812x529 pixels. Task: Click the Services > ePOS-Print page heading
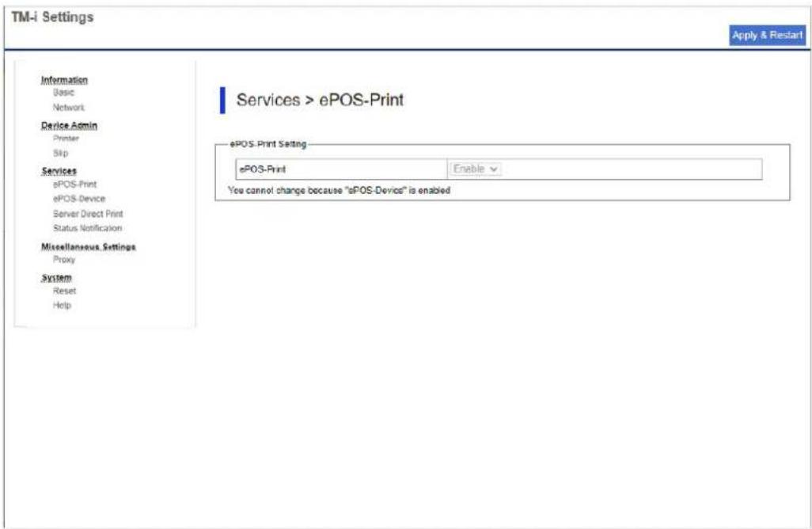[320, 100]
